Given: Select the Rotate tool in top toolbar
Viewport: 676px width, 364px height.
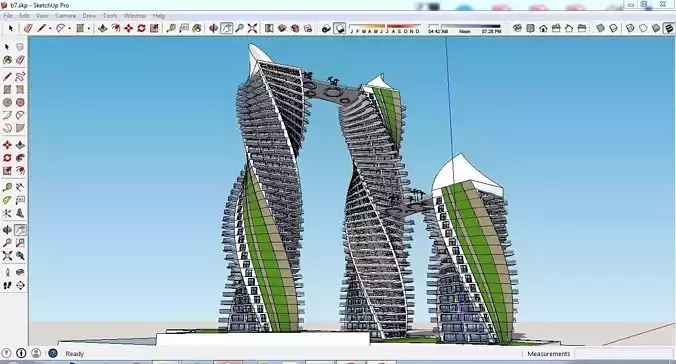Looking at the screenshot, I should tap(141, 28).
